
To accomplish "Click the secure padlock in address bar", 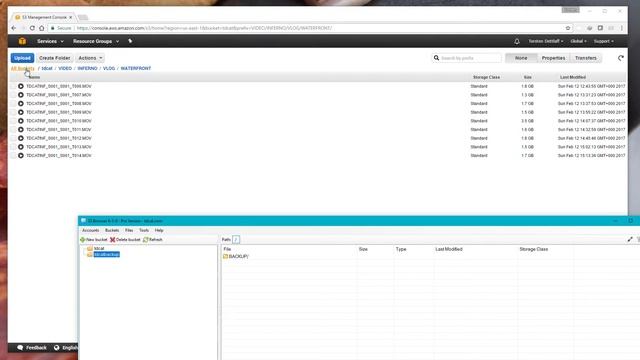I will click(52, 28).
